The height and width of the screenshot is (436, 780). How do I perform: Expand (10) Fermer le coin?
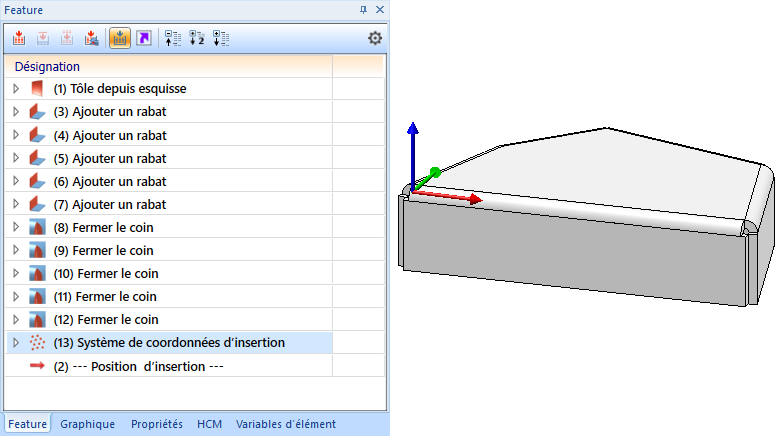click(x=16, y=273)
